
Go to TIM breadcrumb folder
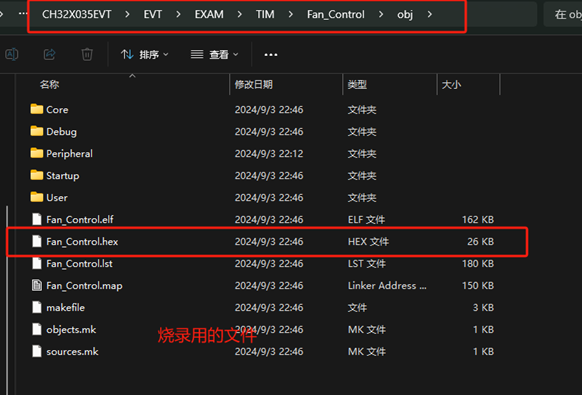(x=265, y=14)
